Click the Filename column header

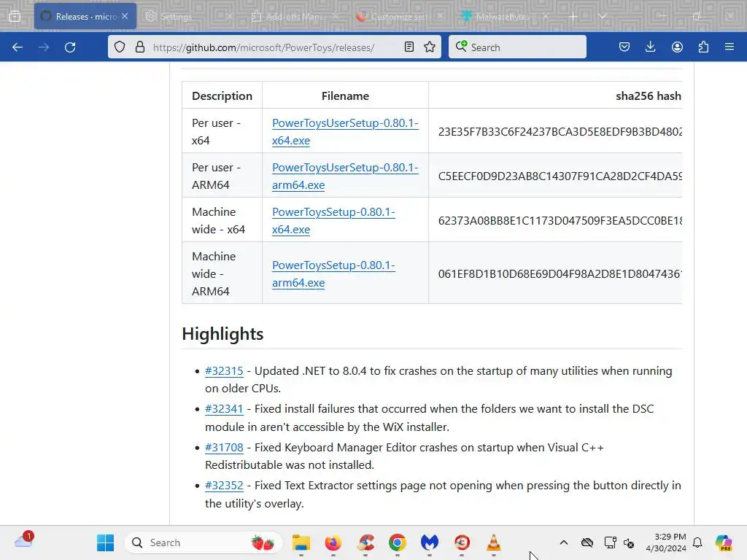(345, 96)
